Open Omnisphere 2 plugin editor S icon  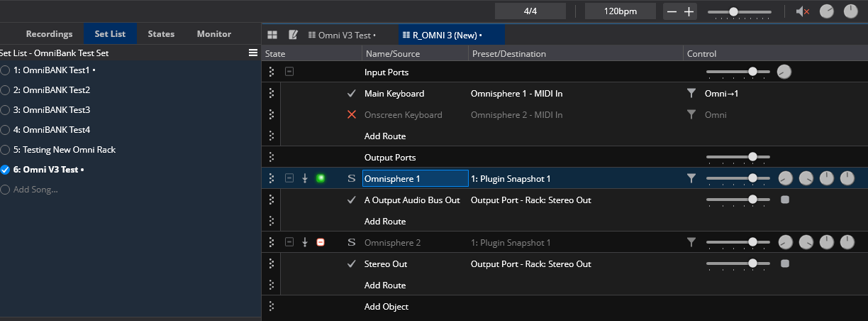(351, 242)
